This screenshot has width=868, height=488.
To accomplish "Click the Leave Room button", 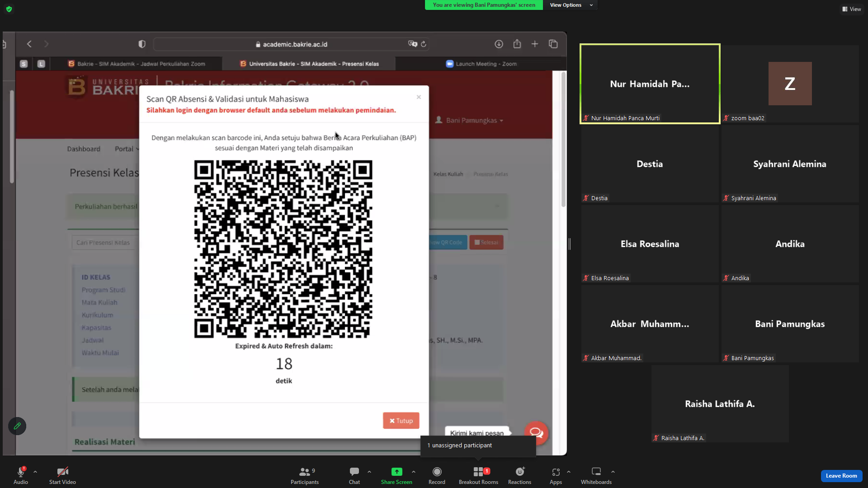I will 841,476.
